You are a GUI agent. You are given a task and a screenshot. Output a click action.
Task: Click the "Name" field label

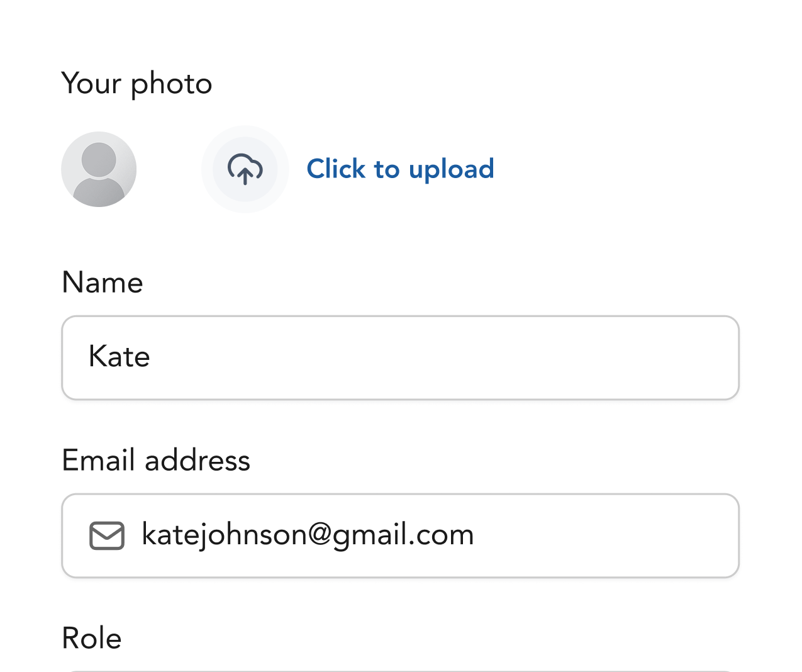point(103,283)
